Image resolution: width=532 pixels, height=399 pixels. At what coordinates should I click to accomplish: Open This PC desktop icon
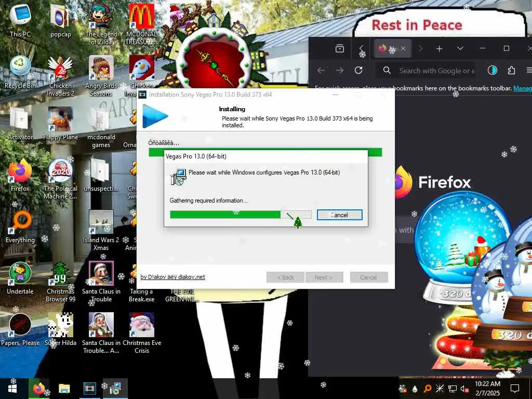point(20,20)
